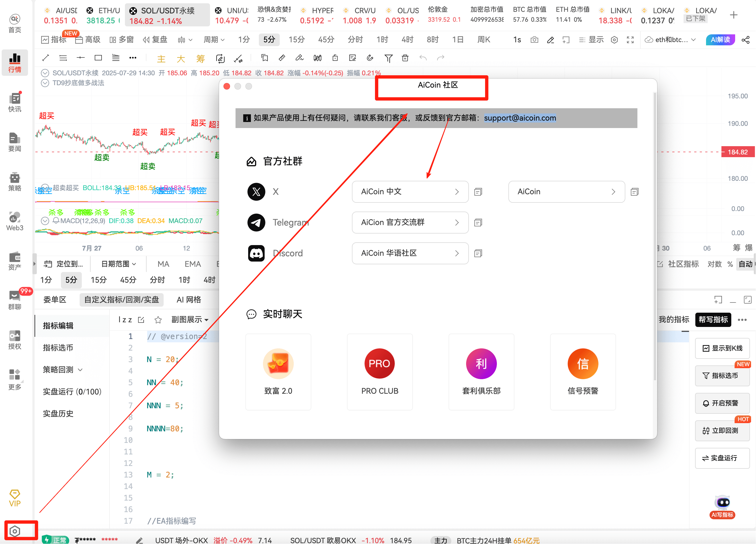Open the candlestick chart type dropdown
Viewport: 756px width, 544px height.
point(185,40)
